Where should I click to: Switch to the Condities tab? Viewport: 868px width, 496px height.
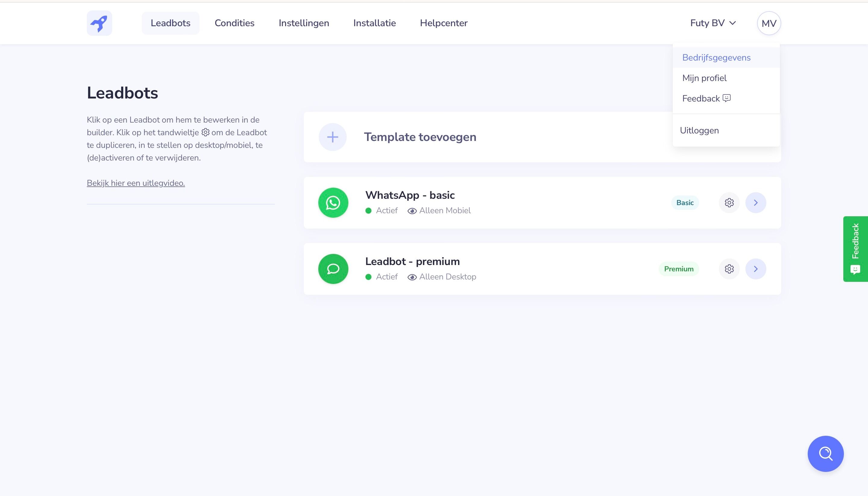pos(234,23)
